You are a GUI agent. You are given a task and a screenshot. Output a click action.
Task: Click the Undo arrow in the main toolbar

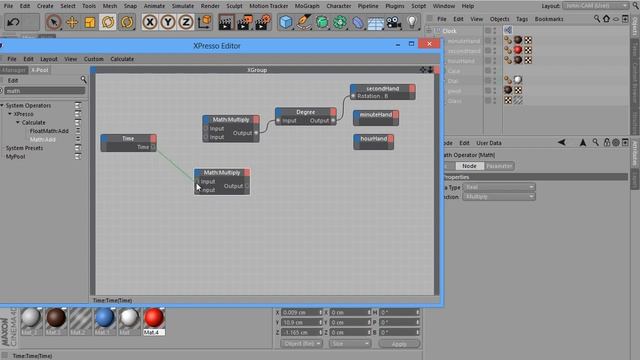point(14,22)
